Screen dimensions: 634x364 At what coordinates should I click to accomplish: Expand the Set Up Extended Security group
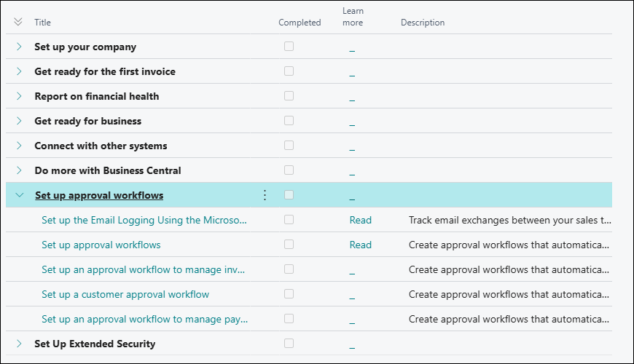tap(19, 344)
